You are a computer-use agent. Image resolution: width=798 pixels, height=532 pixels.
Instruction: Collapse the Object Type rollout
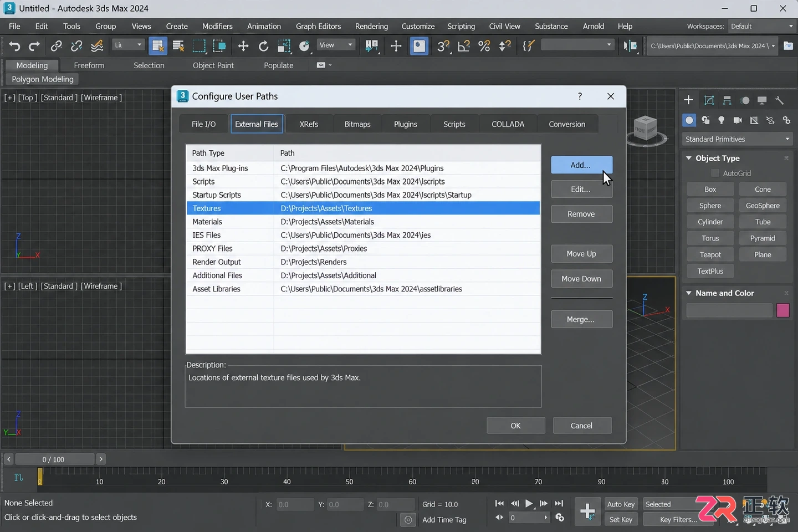[689, 158]
